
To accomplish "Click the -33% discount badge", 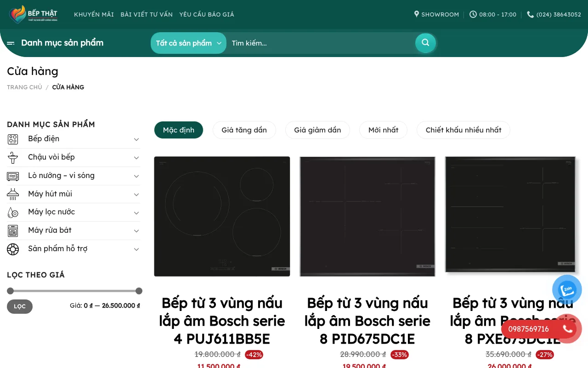I will coord(399,355).
